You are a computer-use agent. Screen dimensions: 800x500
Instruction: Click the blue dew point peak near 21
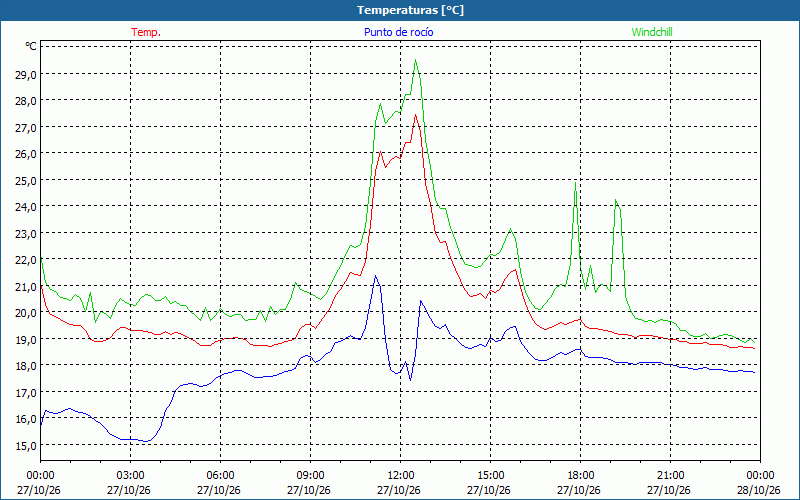[376, 276]
